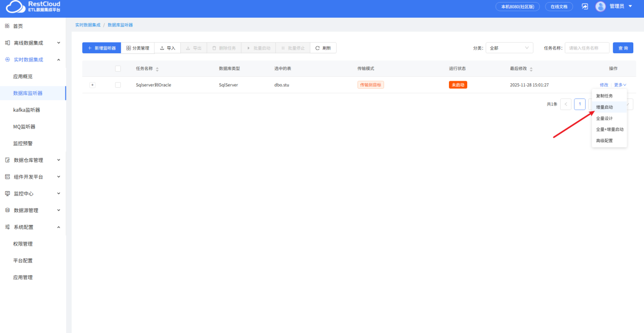Open 分类管理 from the toolbar
This screenshot has height=333, width=644.
click(138, 48)
